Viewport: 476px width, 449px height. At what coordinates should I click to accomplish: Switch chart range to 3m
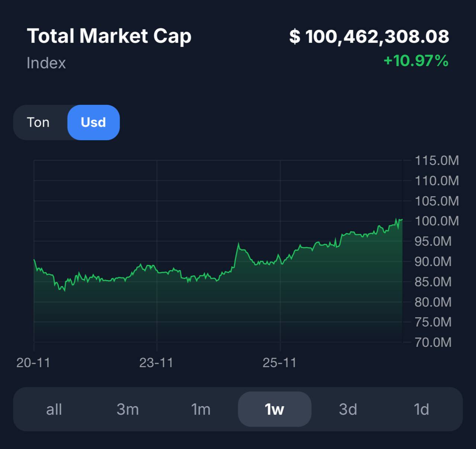tap(128, 409)
